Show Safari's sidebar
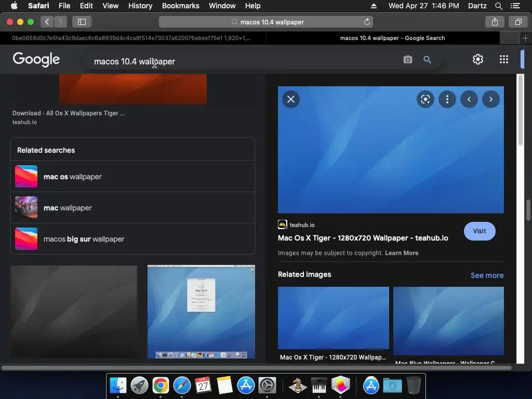 82,22
